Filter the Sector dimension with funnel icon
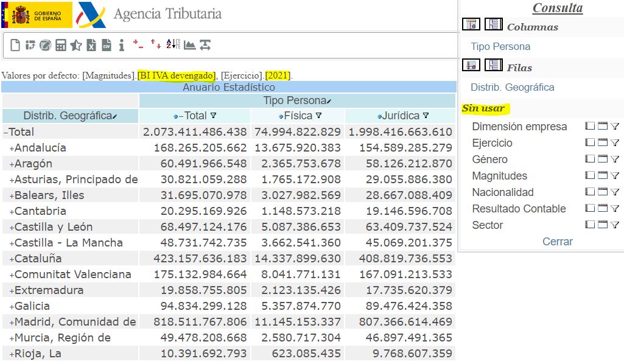Viewport: 624px width, 364px height. (615, 225)
